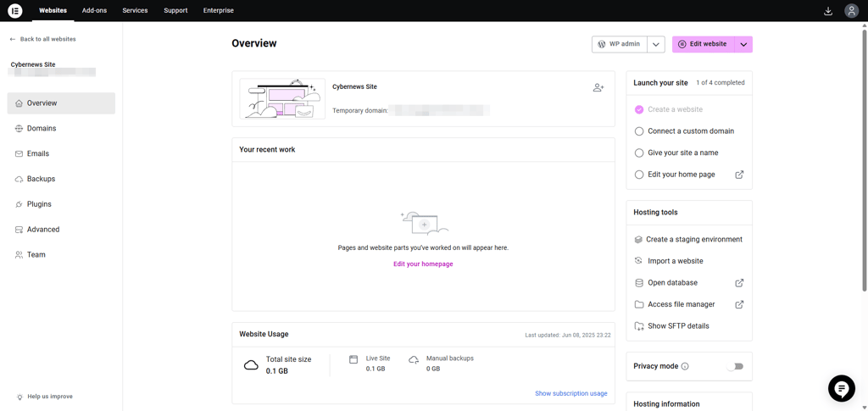Toggle the Privacy mode switch
The image size is (868, 411).
point(735,366)
